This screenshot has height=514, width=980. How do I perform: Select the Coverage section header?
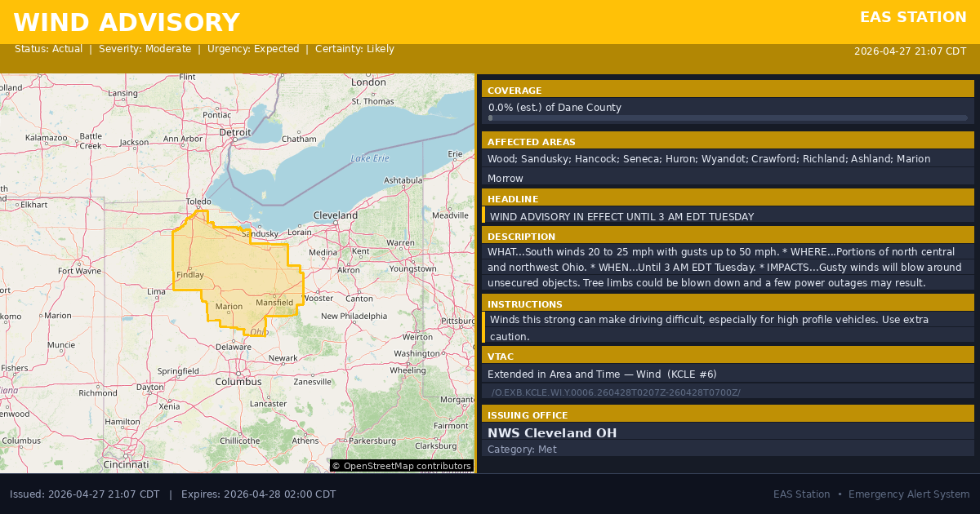click(x=514, y=91)
